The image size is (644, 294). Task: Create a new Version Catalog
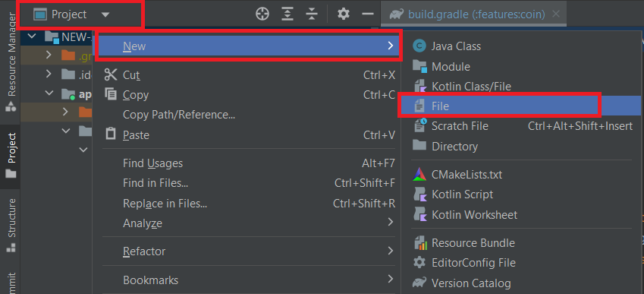(x=521, y=283)
